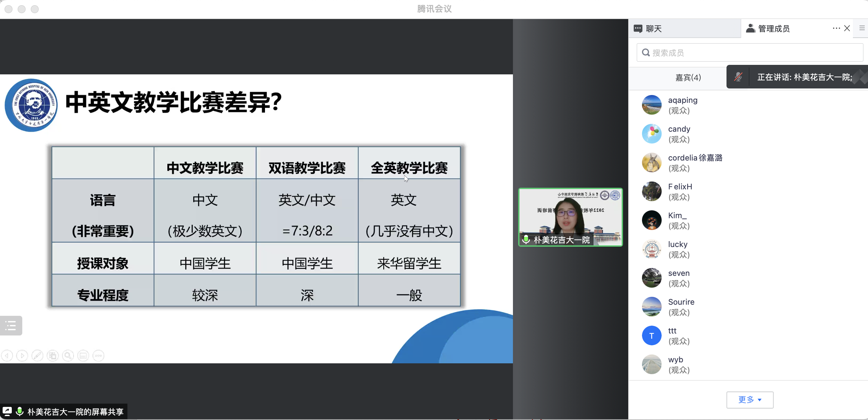This screenshot has width=868, height=420.
Task: Open the members panel ellipsis menu
Action: 836,28
